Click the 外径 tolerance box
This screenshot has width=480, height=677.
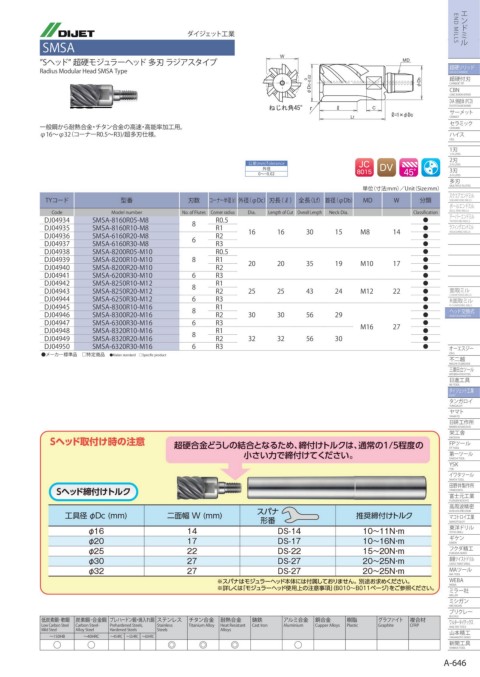tap(266, 169)
